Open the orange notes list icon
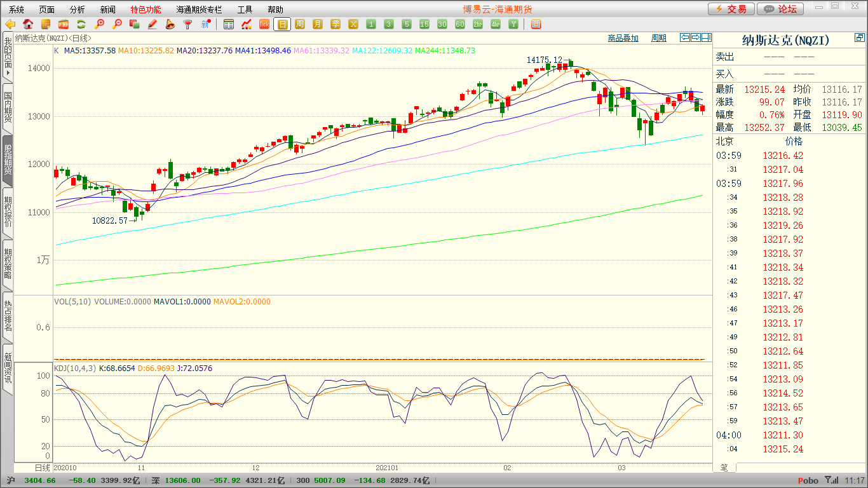Image resolution: width=868 pixels, height=488 pixels. [46, 24]
